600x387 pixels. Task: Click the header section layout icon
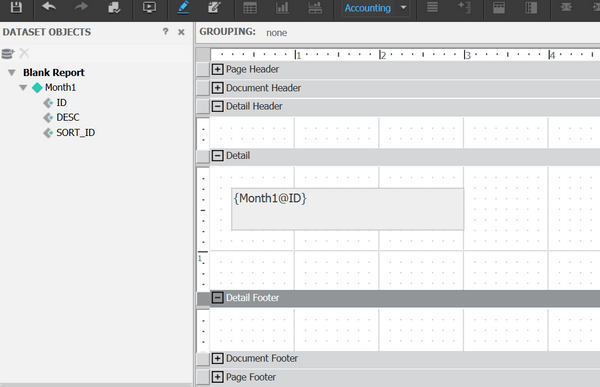[499, 8]
